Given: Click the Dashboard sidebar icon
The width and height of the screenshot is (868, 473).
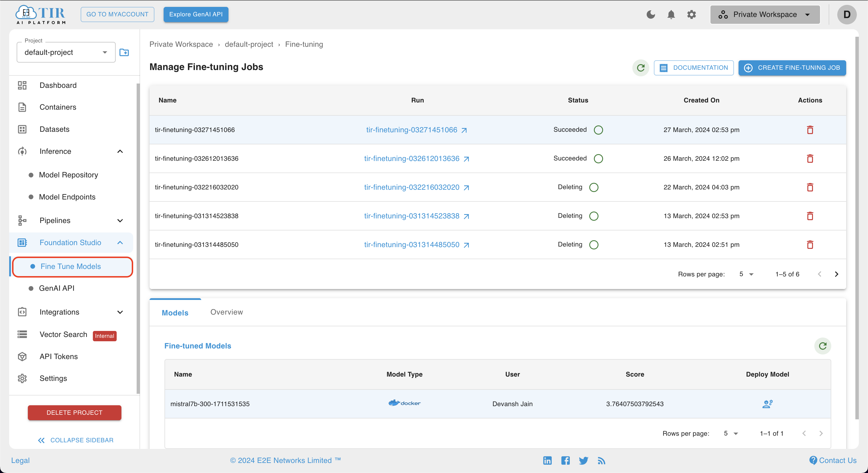Looking at the screenshot, I should click(x=22, y=85).
